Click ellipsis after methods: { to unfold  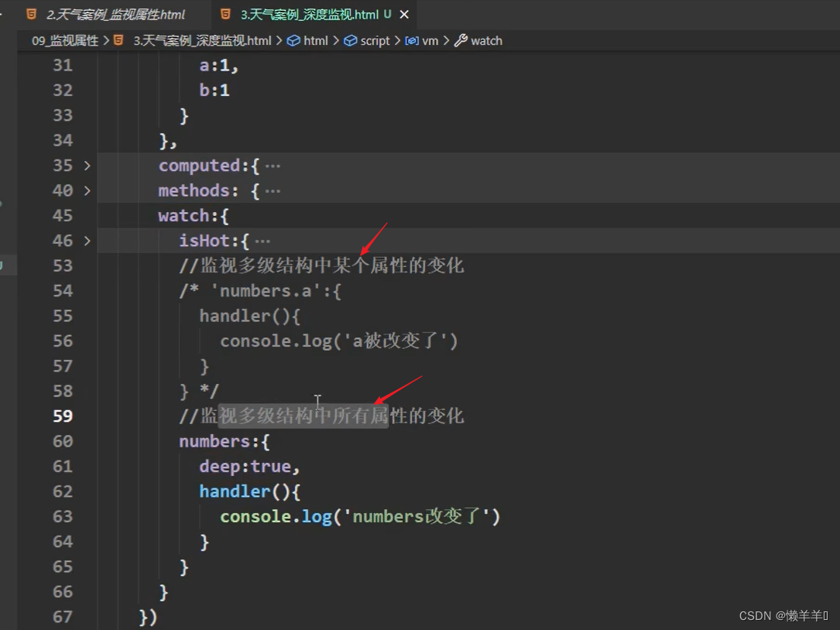(x=273, y=191)
